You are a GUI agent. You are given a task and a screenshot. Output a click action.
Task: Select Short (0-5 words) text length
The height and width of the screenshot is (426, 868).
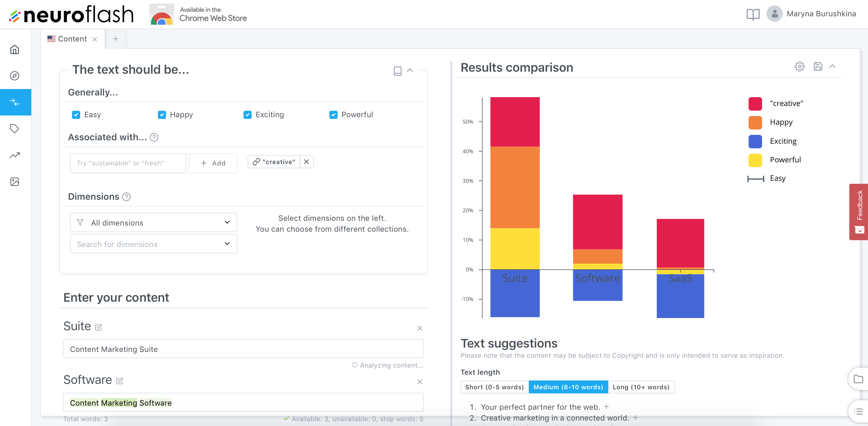click(x=494, y=387)
